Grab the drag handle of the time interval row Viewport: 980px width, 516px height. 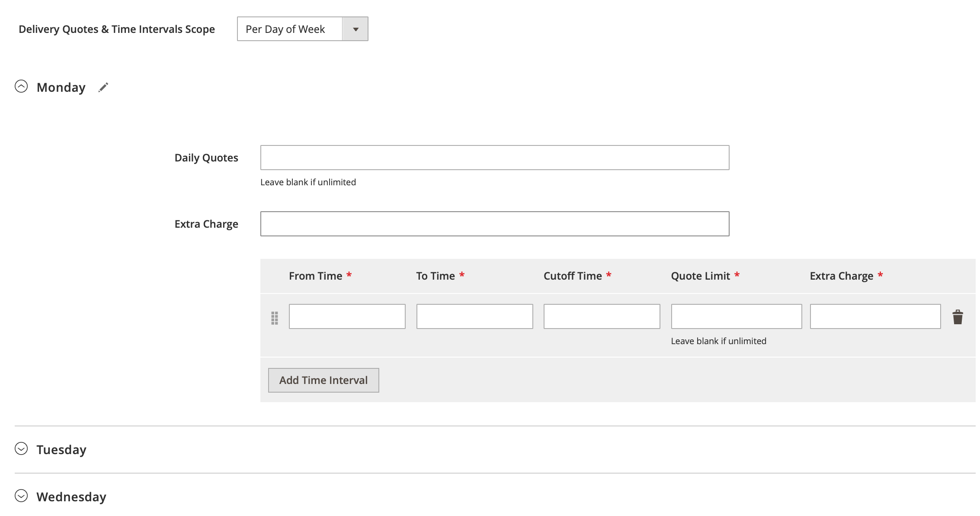pyautogui.click(x=275, y=318)
